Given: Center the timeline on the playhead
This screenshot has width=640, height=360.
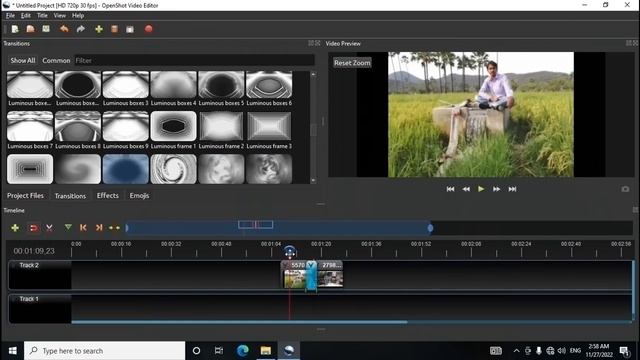Looking at the screenshot, I should click(x=114, y=228).
